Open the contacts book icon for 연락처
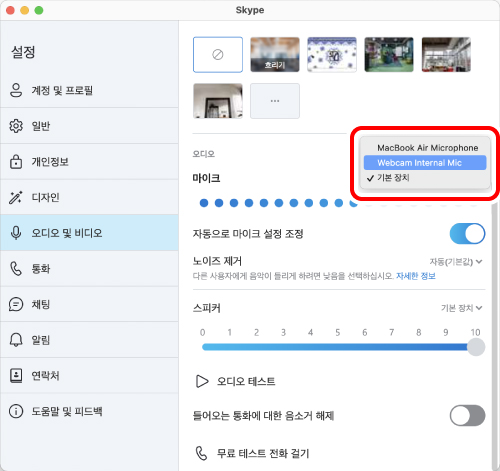This screenshot has height=471, width=500. tap(16, 376)
